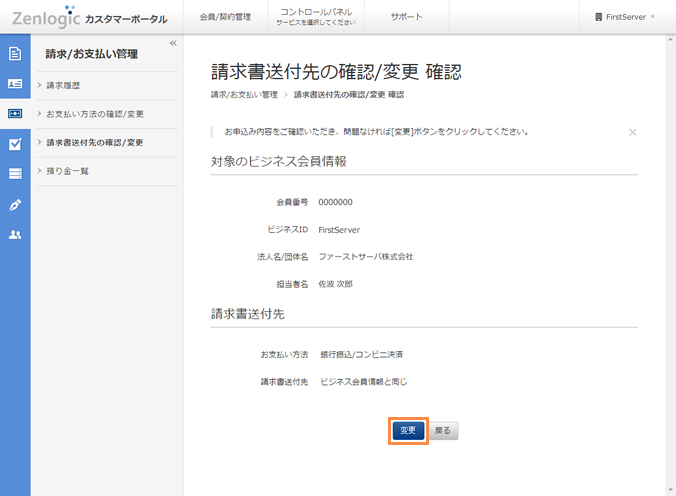Open 預り金一覧 in the side menu
Image resolution: width=676 pixels, height=496 pixels.
pos(68,171)
